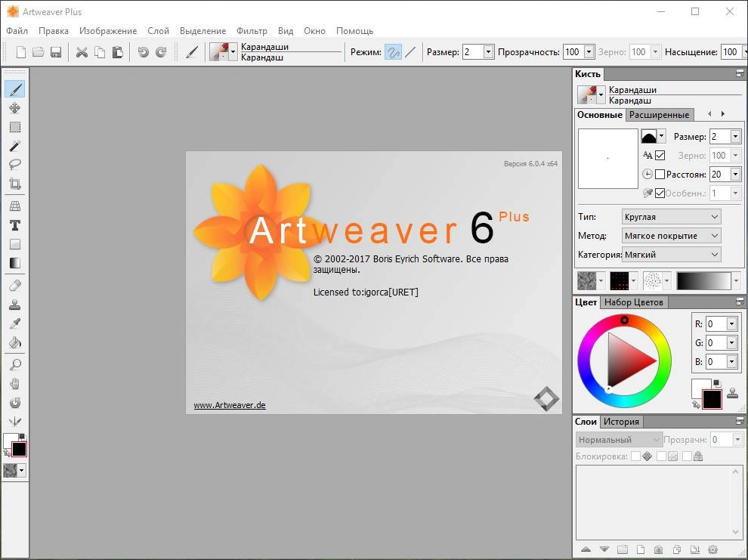Show next brush settings tab arrow
This screenshot has width=748, height=560.
point(723,114)
